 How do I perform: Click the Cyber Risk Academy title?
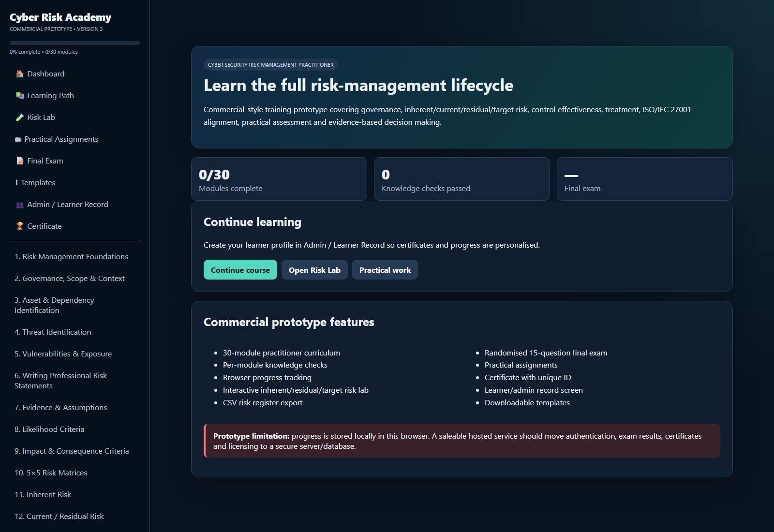[60, 17]
